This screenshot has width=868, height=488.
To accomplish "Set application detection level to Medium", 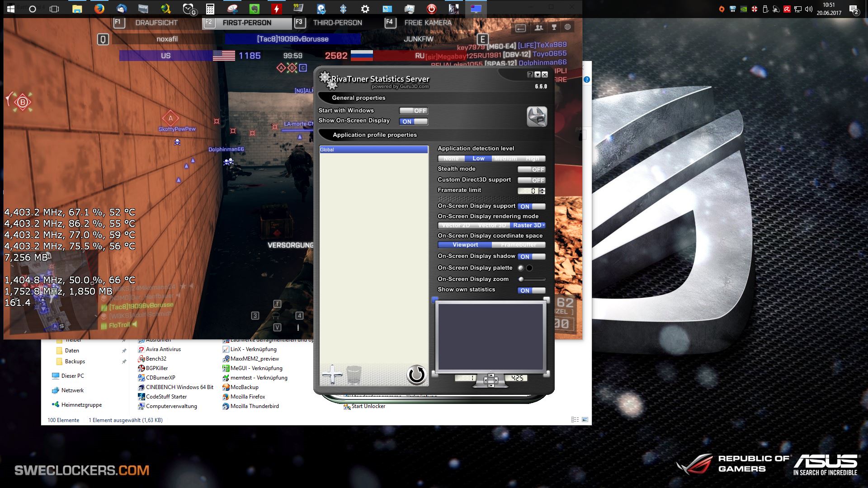I will point(505,159).
